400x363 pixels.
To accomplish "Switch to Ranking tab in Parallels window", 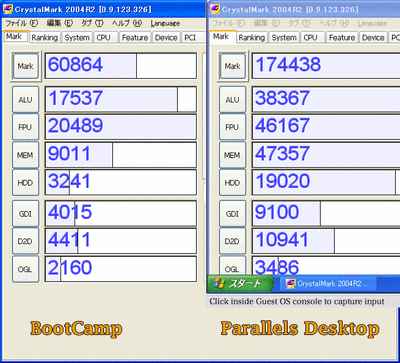I will [252, 38].
